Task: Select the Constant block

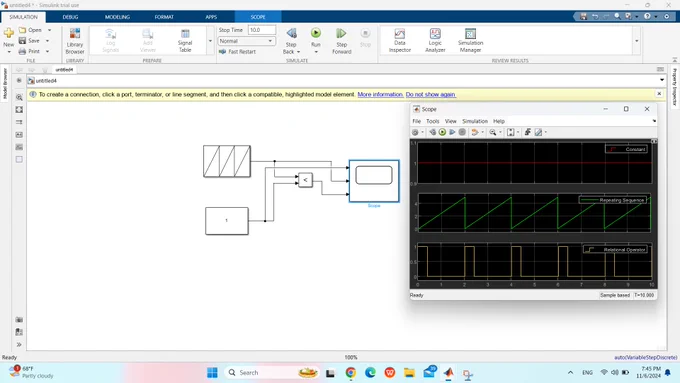Action: tap(227, 221)
